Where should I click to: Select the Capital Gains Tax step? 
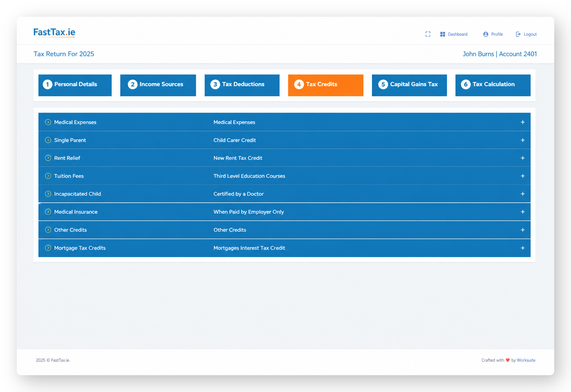pos(409,85)
